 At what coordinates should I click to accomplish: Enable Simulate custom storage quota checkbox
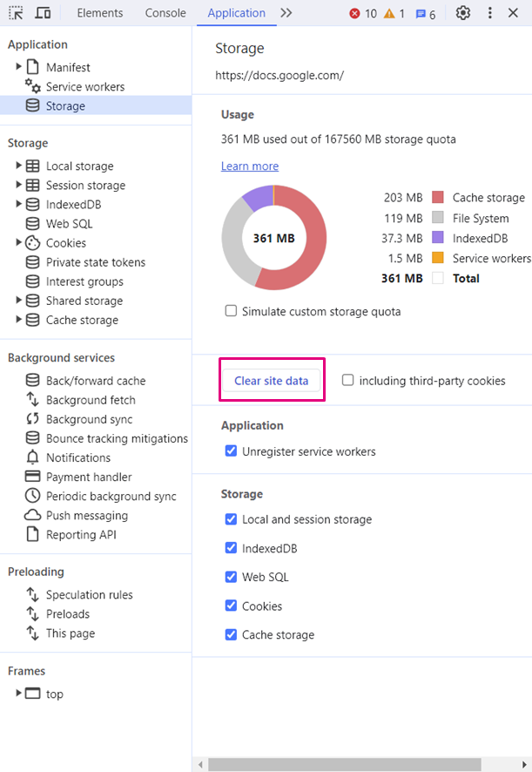click(231, 311)
